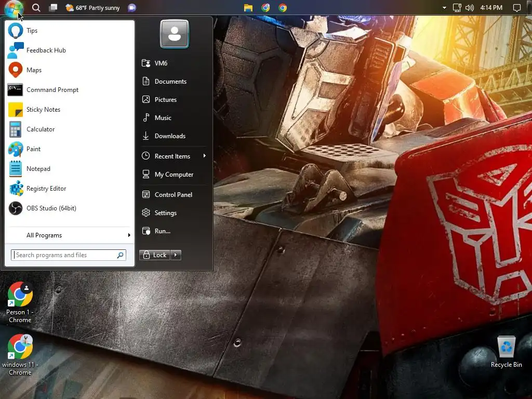
Task: Open the volume speaker tray icon
Action: pyautogui.click(x=470, y=8)
